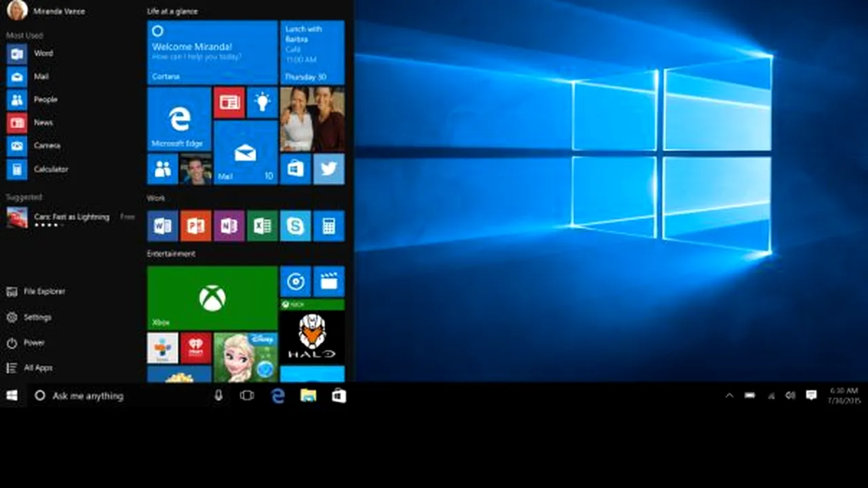Open the Action Center notification icon
The width and height of the screenshot is (868, 488).
811,396
